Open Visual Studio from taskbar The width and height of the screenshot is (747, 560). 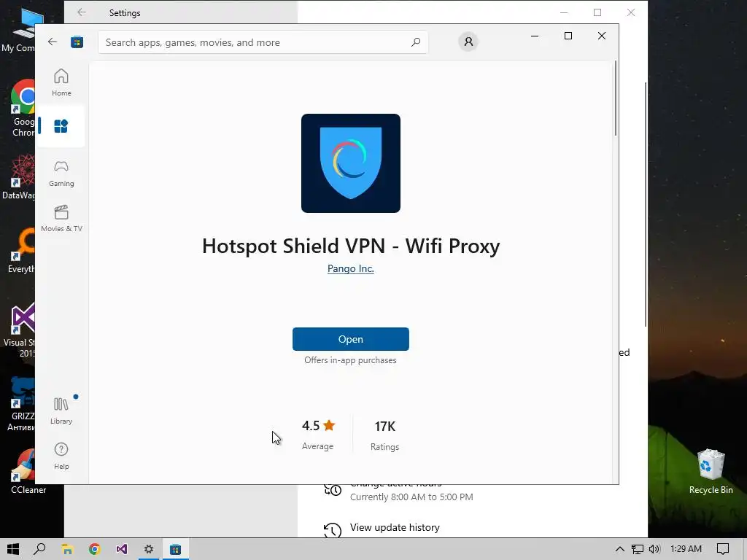click(122, 549)
